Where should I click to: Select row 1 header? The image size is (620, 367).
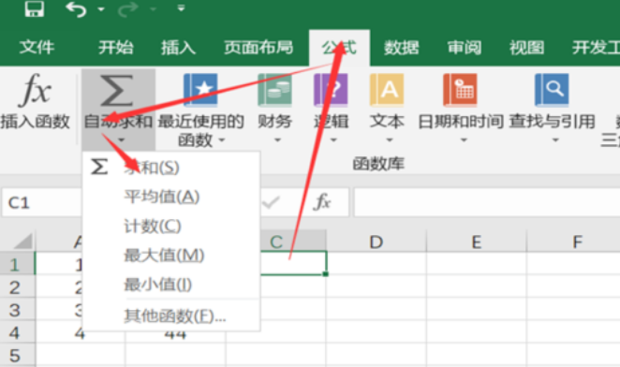pos(17,264)
